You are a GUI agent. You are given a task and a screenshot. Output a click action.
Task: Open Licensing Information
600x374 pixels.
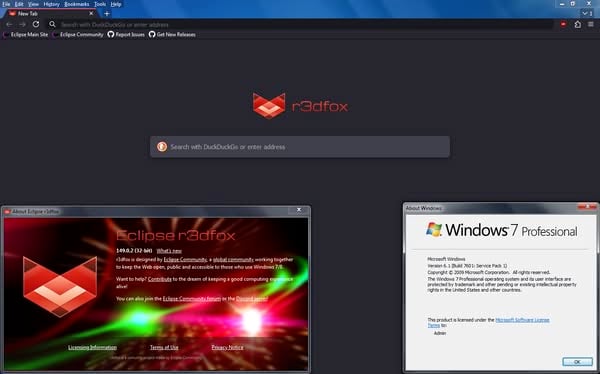[92, 347]
